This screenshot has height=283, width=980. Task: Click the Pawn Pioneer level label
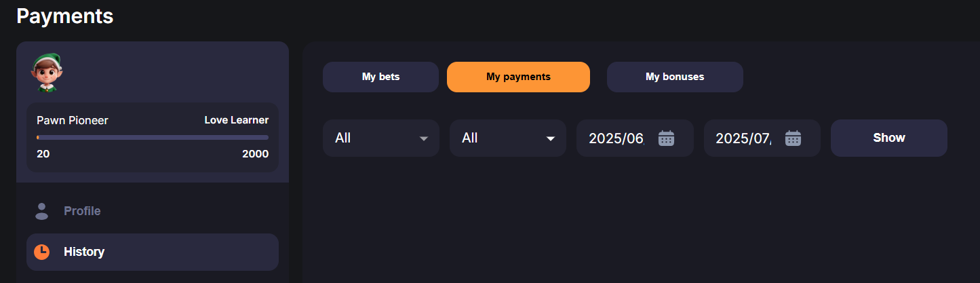click(x=73, y=120)
